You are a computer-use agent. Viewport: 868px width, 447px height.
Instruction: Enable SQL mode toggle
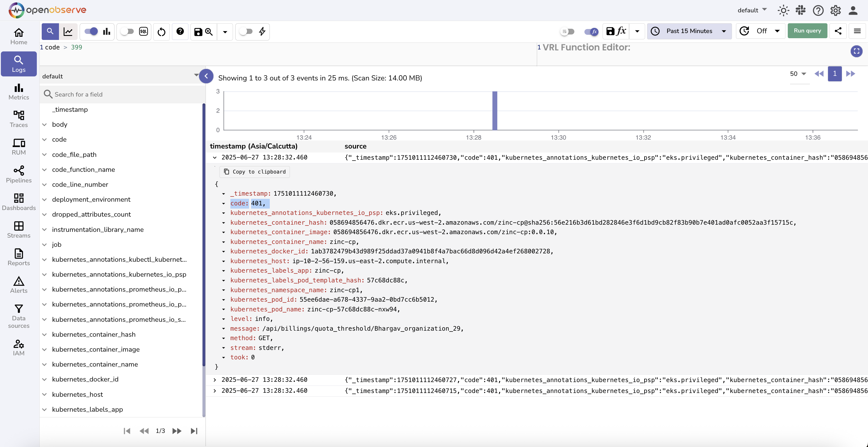click(127, 32)
